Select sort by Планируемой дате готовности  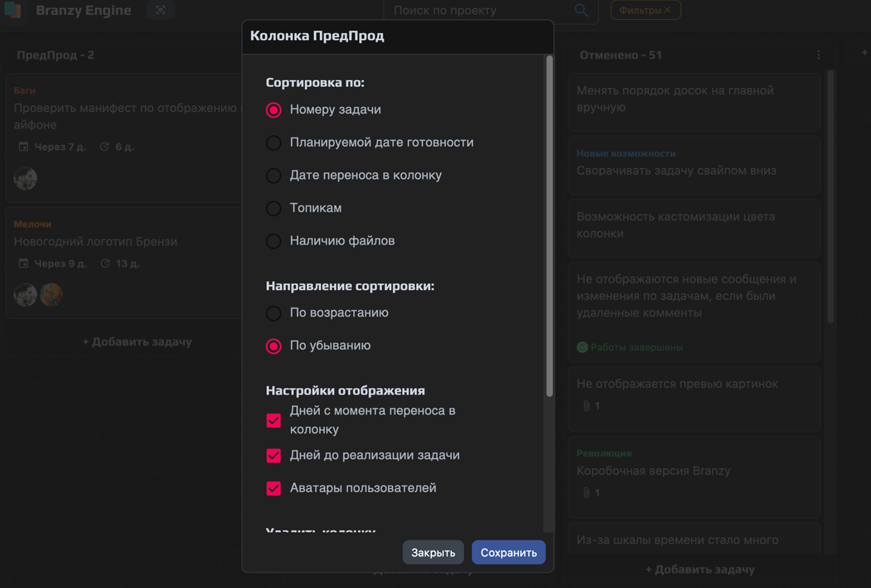[274, 142]
